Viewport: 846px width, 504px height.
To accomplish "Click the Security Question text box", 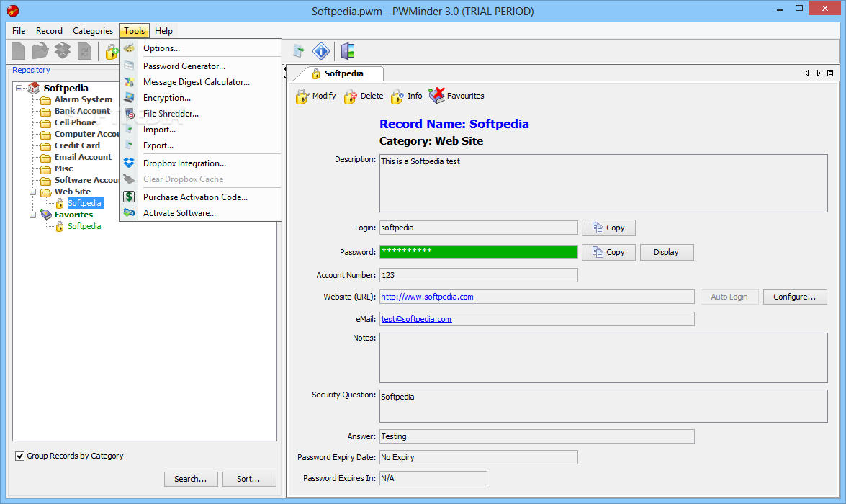I will (x=603, y=406).
